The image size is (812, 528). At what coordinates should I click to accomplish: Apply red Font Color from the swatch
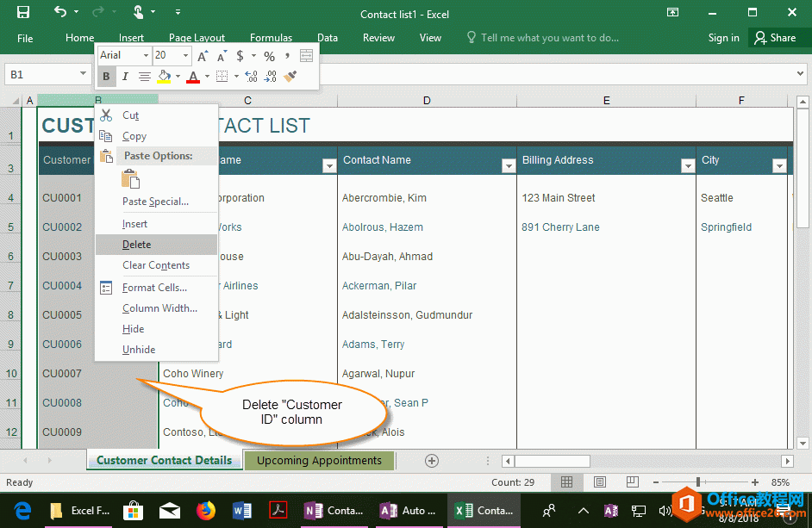(x=193, y=78)
